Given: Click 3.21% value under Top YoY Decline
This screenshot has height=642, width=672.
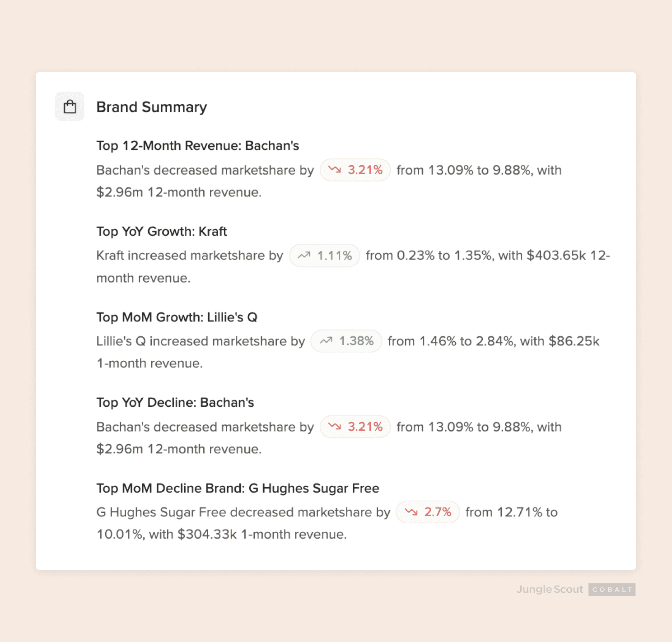Looking at the screenshot, I should (365, 427).
